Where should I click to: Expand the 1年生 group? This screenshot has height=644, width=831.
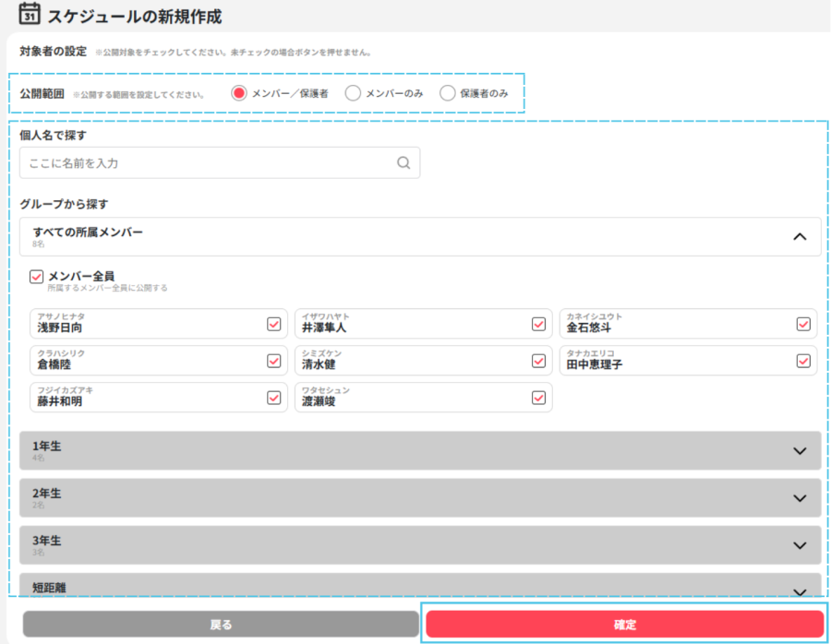click(800, 451)
